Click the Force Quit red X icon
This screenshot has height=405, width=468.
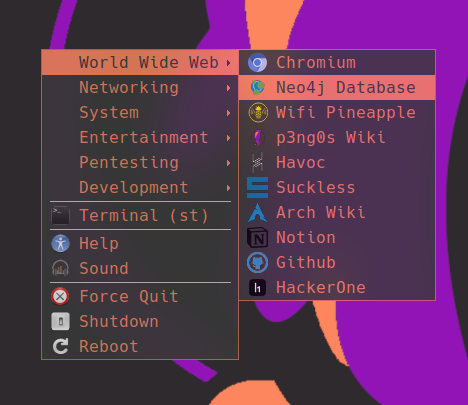click(60, 296)
